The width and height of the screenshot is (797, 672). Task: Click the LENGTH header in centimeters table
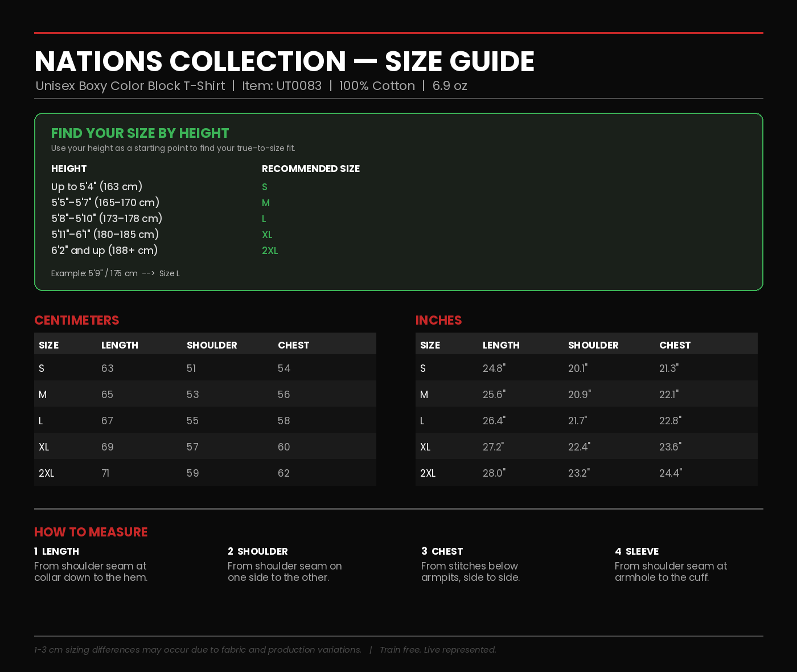(120, 345)
